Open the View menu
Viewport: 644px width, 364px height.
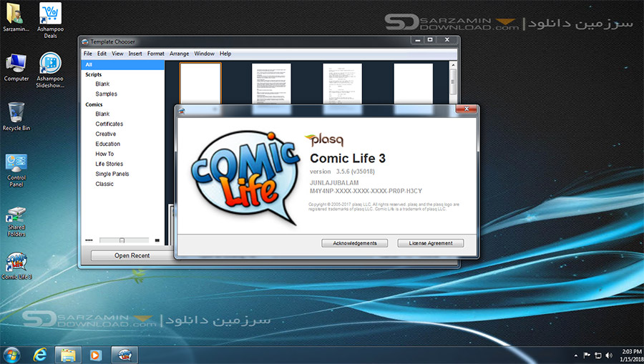(x=117, y=54)
